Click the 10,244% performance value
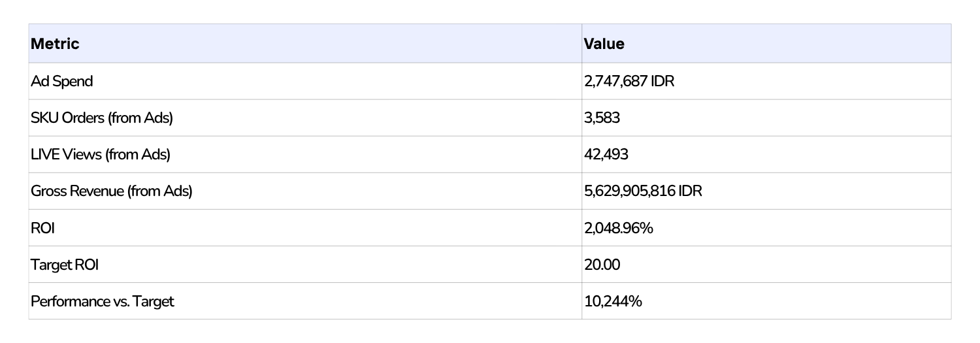 coord(612,301)
